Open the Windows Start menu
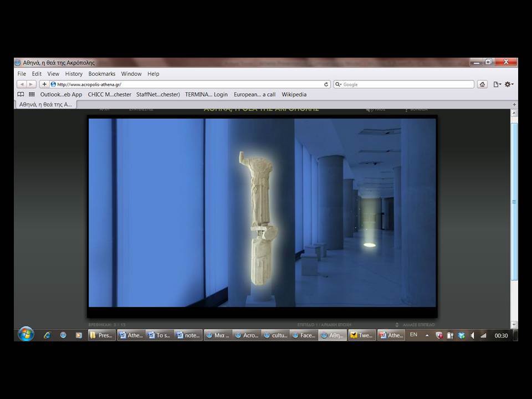The width and height of the screenshot is (532, 399). point(26,335)
